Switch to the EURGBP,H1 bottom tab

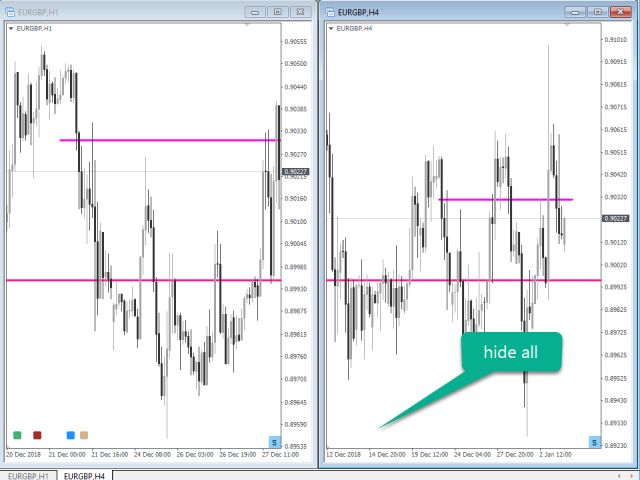[x=28, y=476]
